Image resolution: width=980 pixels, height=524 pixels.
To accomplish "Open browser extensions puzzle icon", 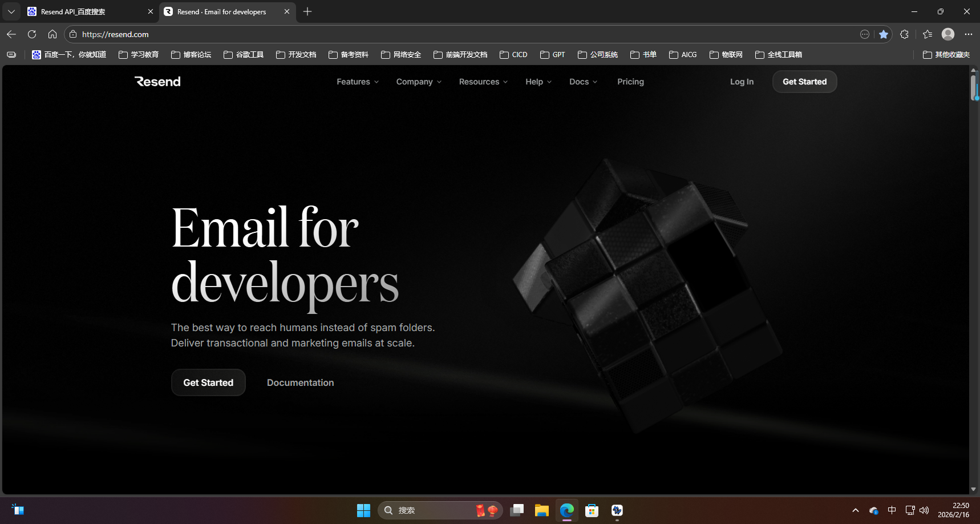I will point(904,34).
